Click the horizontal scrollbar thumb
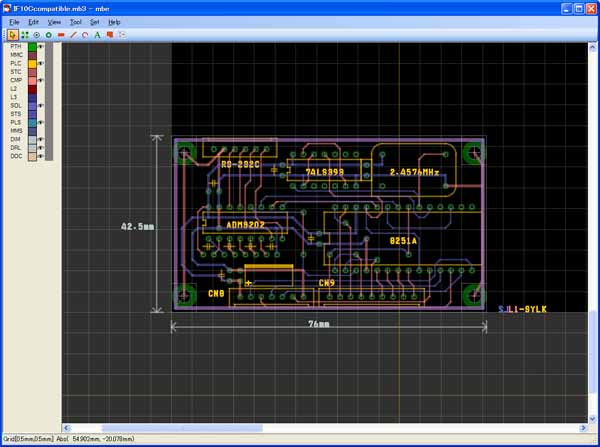 click(182, 428)
